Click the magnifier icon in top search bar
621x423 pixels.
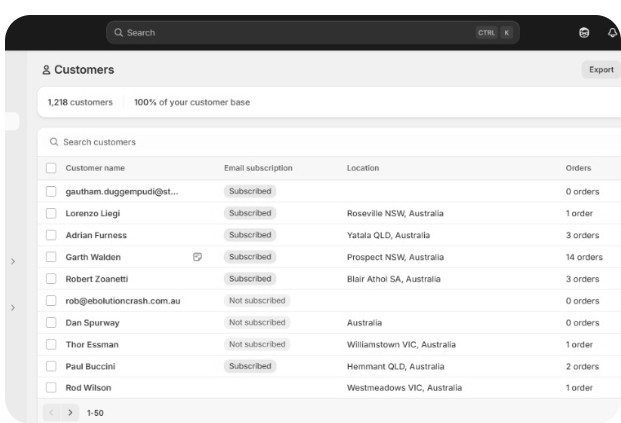118,32
